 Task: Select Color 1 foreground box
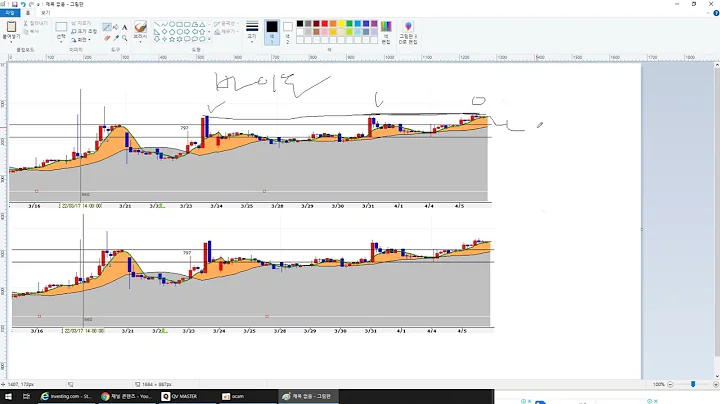272,32
